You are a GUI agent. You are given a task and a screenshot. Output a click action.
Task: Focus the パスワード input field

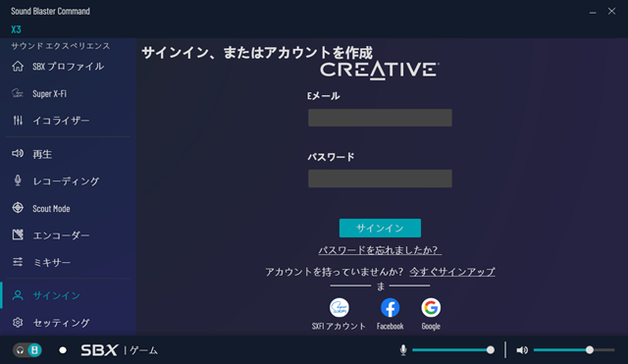point(380,179)
